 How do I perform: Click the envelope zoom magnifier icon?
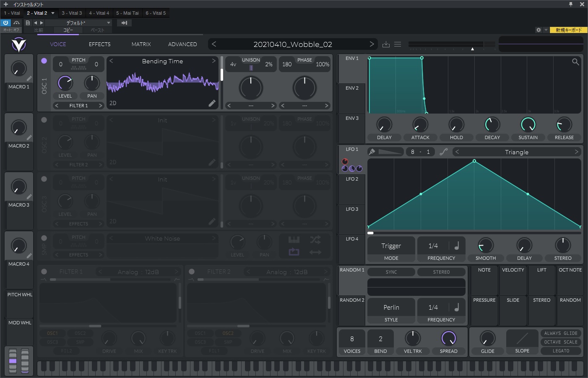tap(575, 62)
